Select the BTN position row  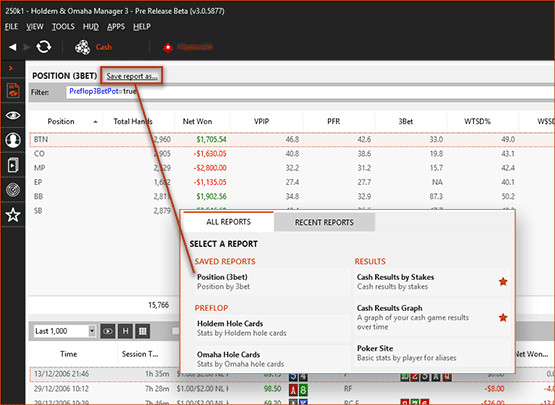coord(292,139)
